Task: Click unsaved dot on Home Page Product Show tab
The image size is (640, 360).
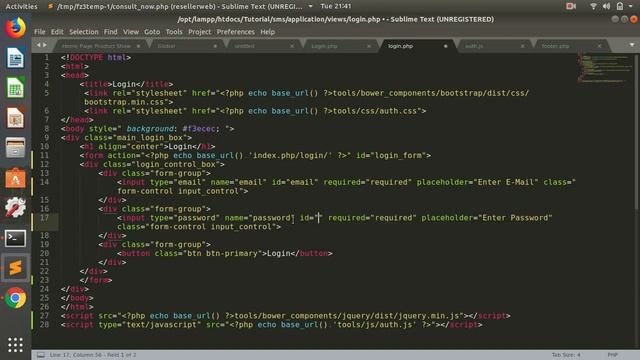Action: pyautogui.click(x=138, y=46)
